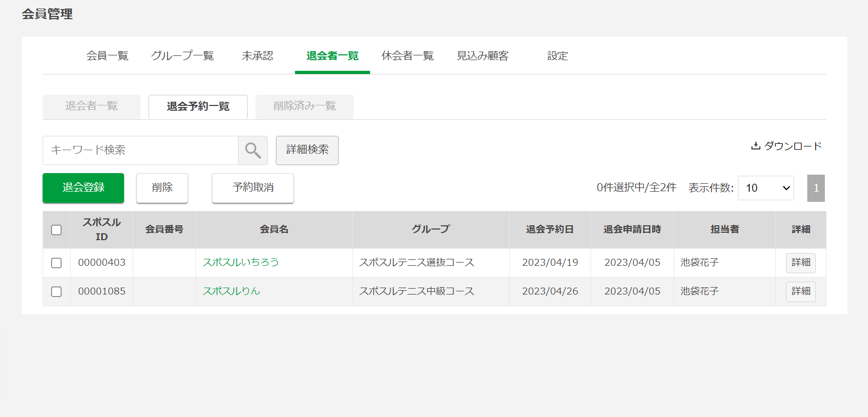Select the 退会者一覧 main tab
Image resolution: width=868 pixels, height=417 pixels.
tap(332, 56)
